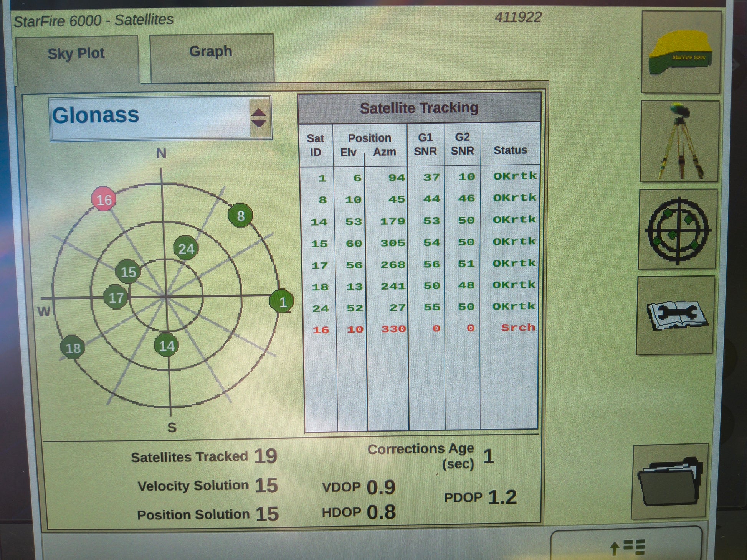Click satellite 18 marker on sky plot
Screen dimensions: 747x560
73,348
